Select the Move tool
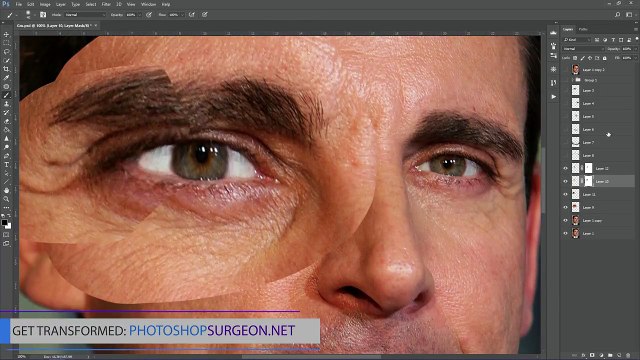 point(7,35)
